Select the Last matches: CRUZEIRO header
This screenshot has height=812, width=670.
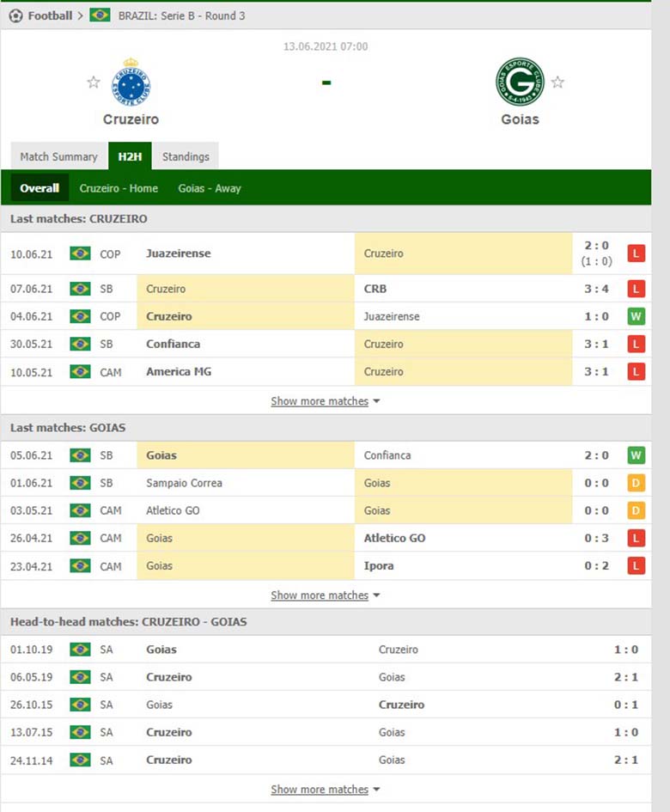(x=79, y=219)
